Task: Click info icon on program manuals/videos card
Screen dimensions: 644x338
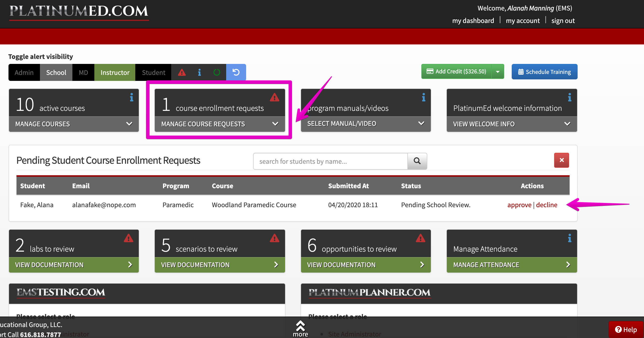Action: pos(424,97)
